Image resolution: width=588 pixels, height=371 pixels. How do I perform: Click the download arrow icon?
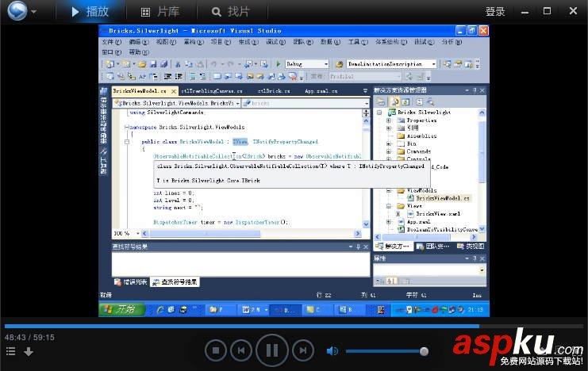28,351
